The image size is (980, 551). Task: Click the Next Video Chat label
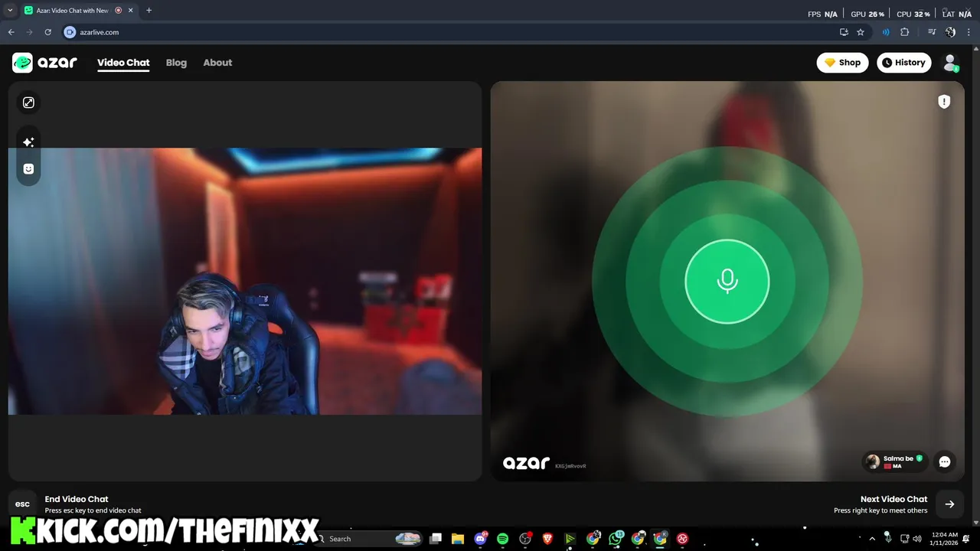(893, 499)
